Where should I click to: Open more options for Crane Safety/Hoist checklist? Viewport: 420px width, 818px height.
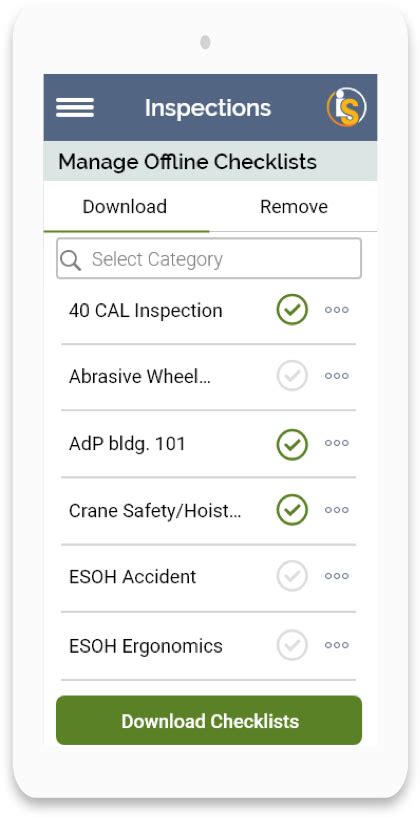tap(337, 510)
